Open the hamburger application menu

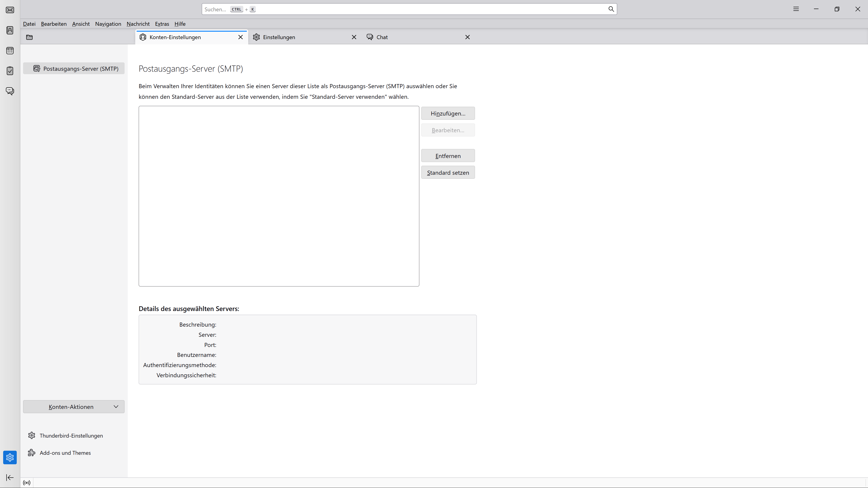coord(796,9)
